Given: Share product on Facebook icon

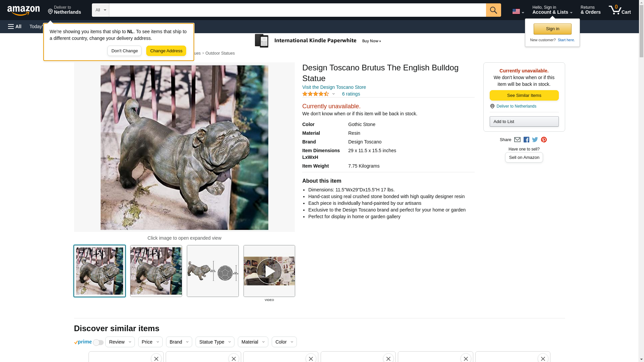Looking at the screenshot, I should coord(526,140).
